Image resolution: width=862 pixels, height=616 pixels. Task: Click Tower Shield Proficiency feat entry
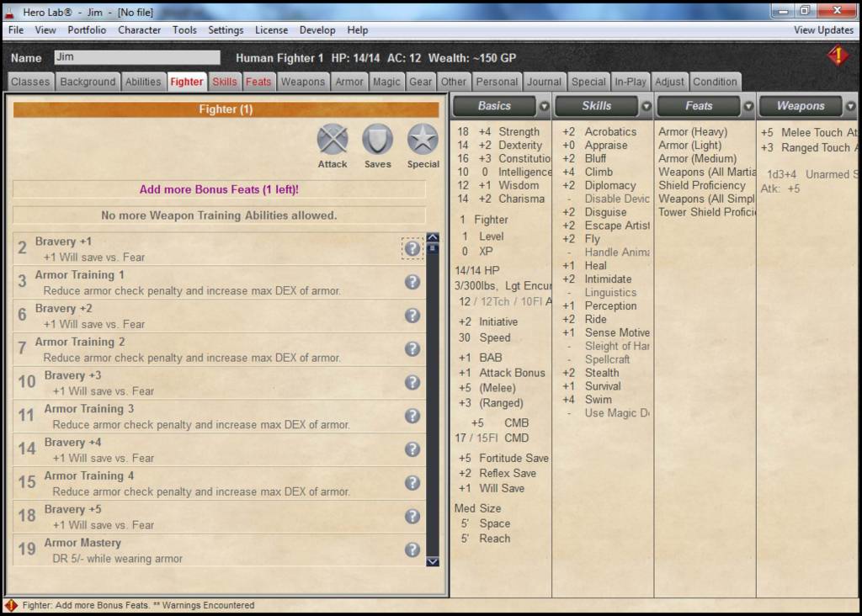tap(707, 212)
